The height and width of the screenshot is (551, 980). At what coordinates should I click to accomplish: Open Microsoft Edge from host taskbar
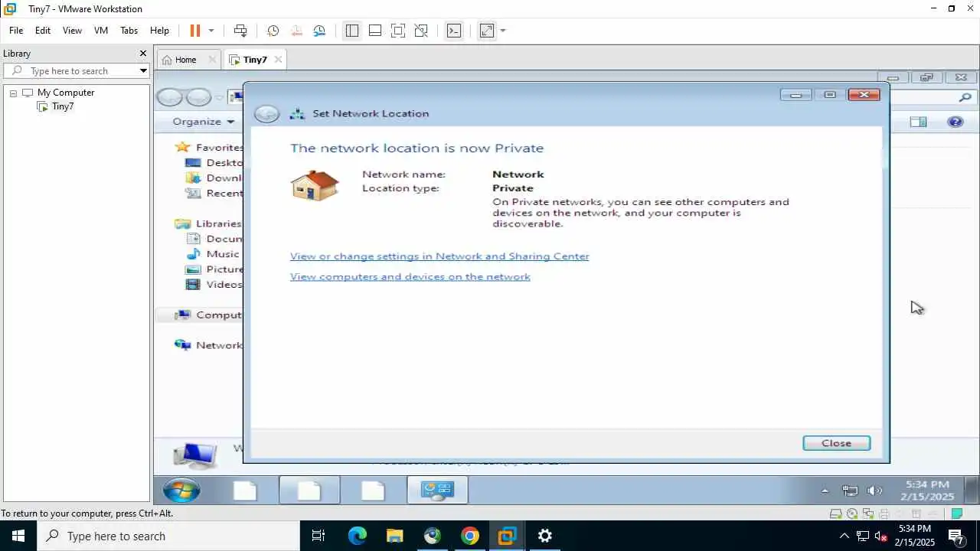tap(358, 536)
